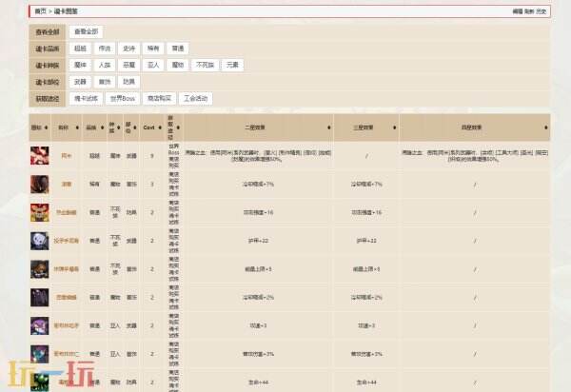The height and width of the screenshot is (392, 571).
Task: Open the red creature card thumbnail in first row
Action: click(39, 156)
